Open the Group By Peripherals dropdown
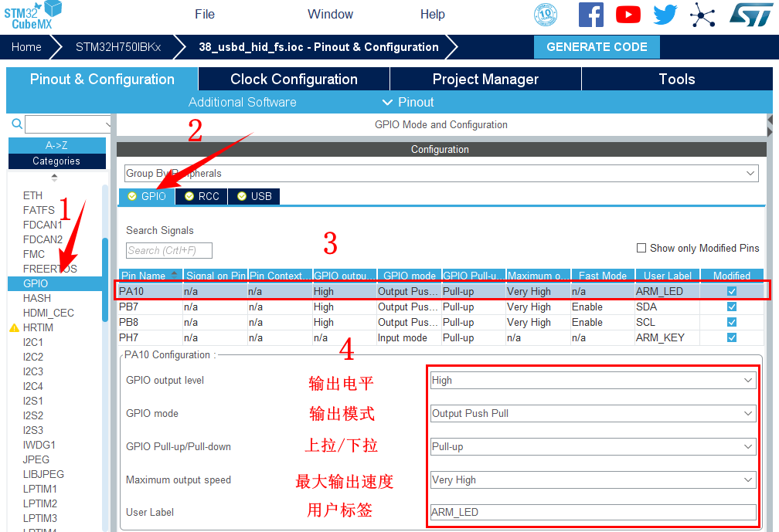This screenshot has width=779, height=532. pos(441,174)
